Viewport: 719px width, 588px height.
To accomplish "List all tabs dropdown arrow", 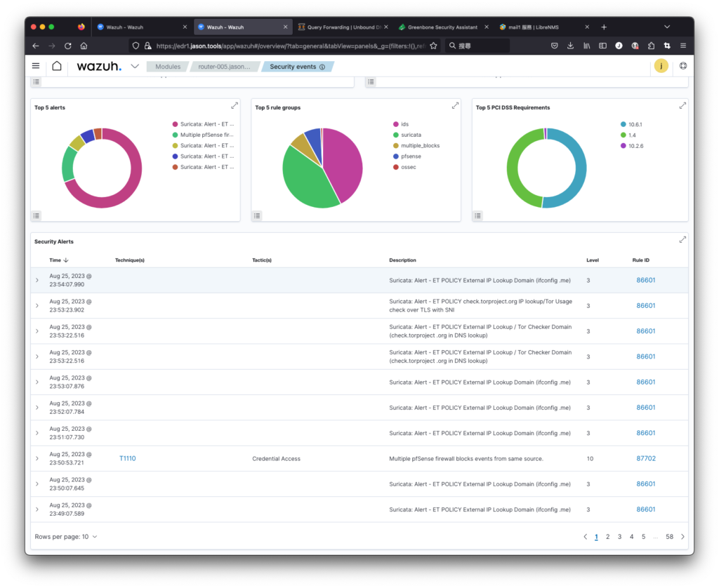I will click(667, 27).
